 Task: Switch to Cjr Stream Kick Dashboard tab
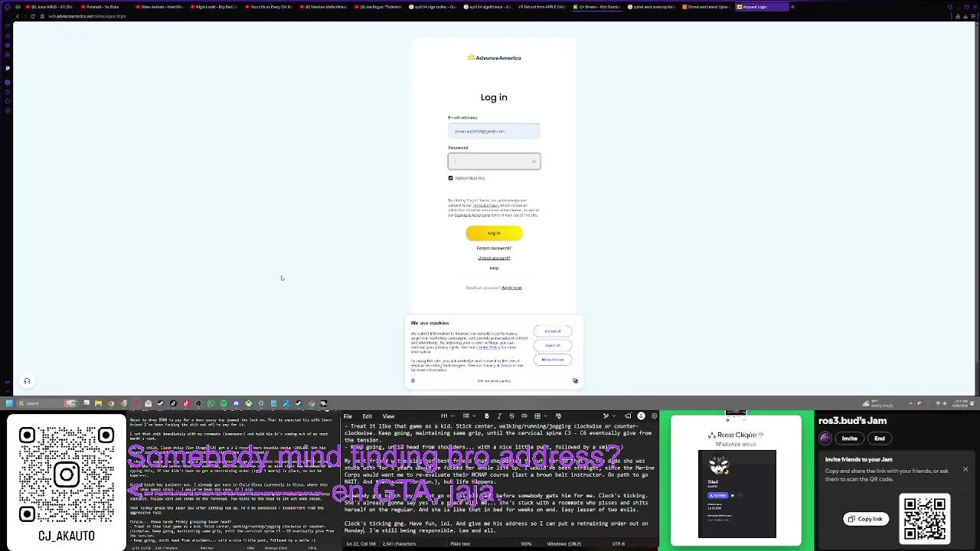click(597, 7)
